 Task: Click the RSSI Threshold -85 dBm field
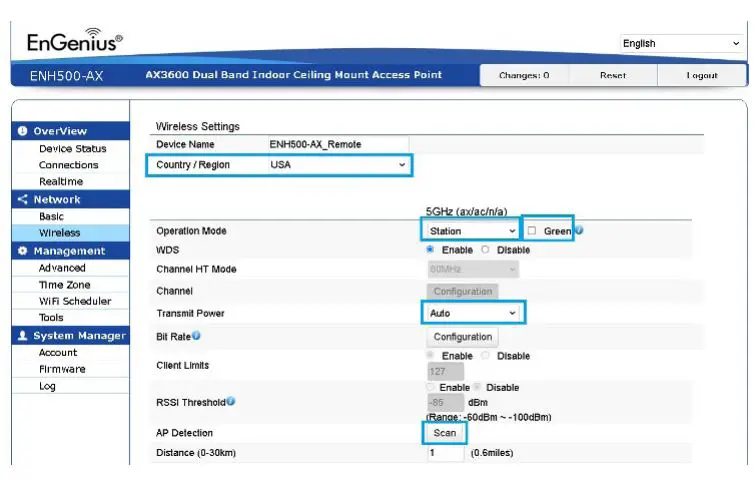(445, 402)
